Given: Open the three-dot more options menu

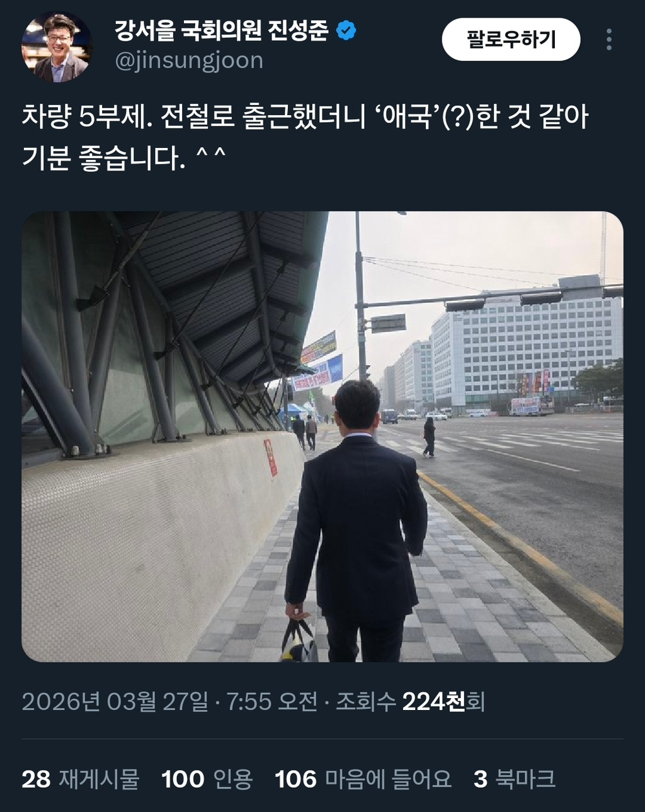Looking at the screenshot, I should tap(608, 40).
